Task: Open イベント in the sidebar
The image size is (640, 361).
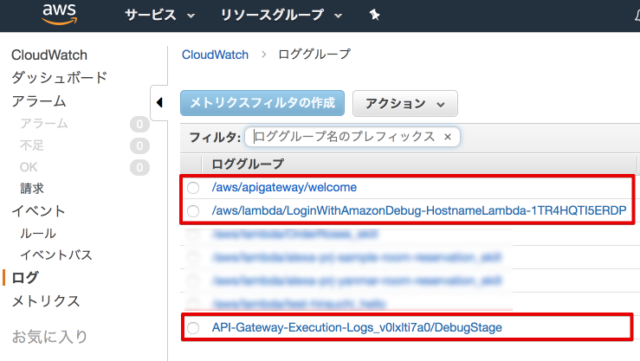Action: click(38, 211)
